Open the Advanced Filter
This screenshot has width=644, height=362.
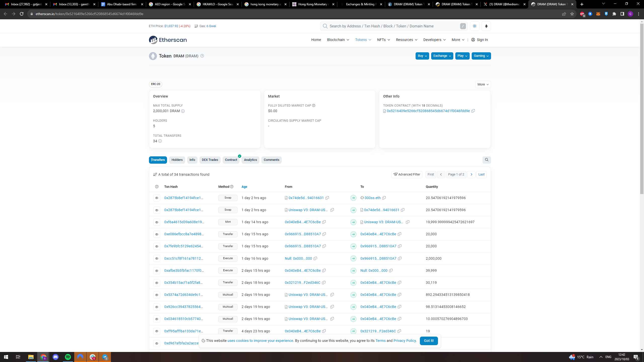point(407,174)
